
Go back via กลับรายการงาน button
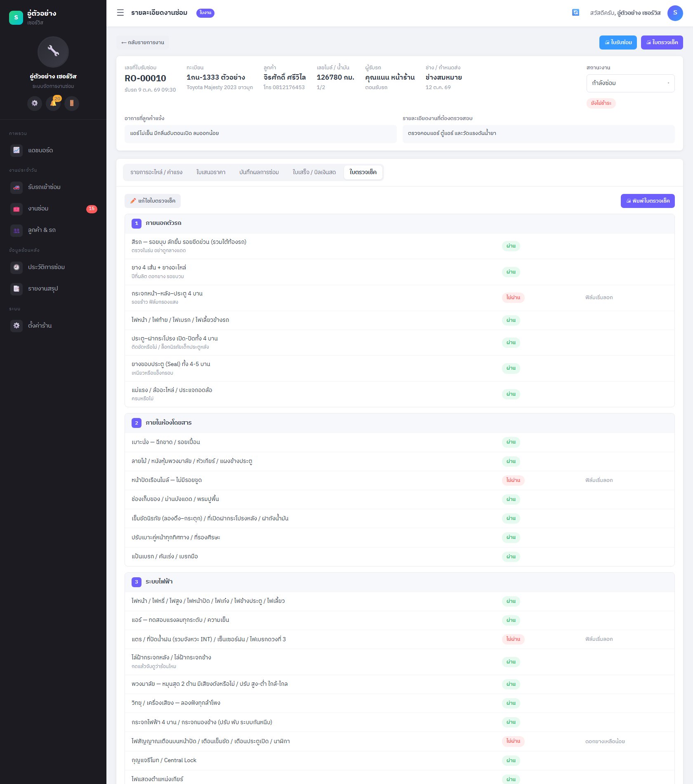[143, 43]
